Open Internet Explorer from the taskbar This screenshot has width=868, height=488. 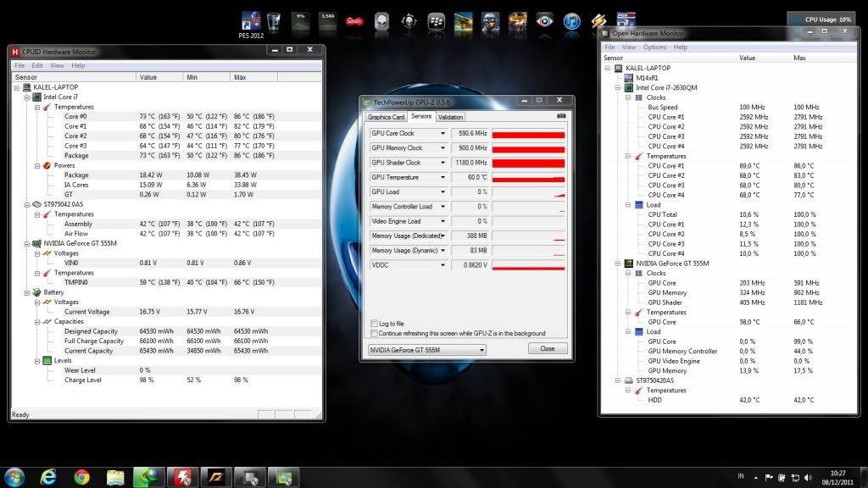pos(48,477)
